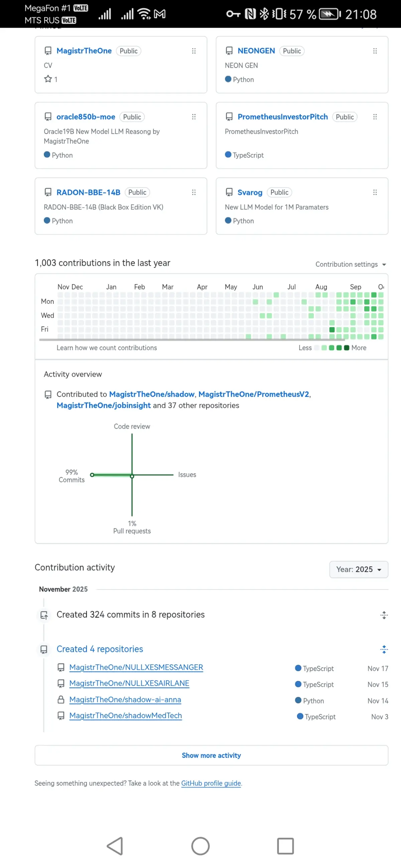Tap the Android back navigation button
Image resolution: width=401 pixels, height=868 pixels.
coord(115,846)
